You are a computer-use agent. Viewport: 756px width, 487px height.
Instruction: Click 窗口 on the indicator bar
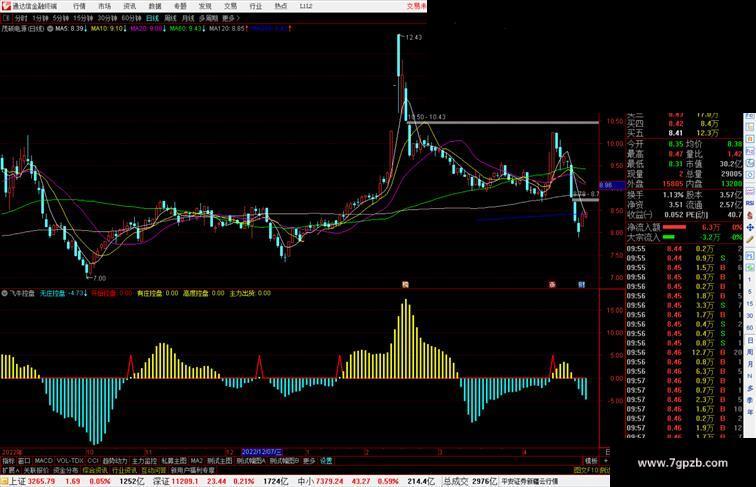click(24, 461)
